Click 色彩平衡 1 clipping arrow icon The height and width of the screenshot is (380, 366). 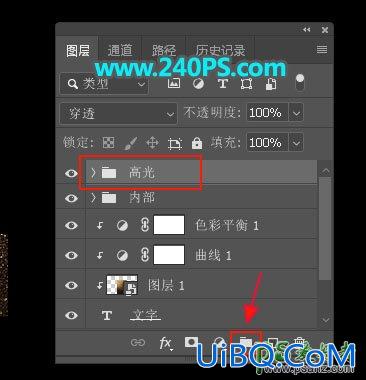point(100,226)
